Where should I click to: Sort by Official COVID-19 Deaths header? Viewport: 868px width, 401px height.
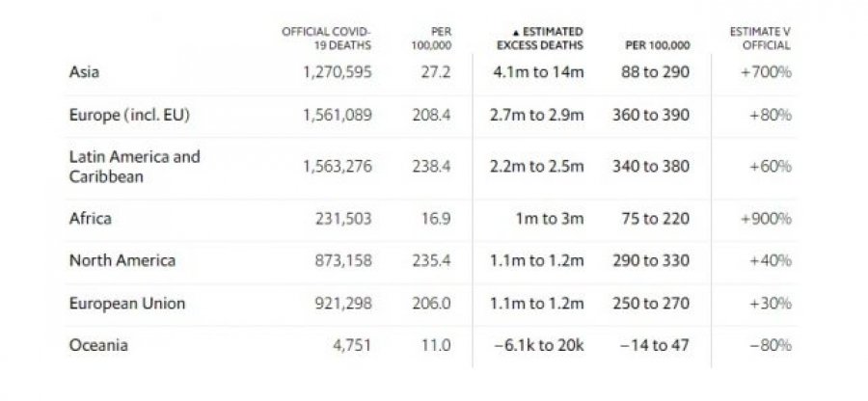pyautogui.click(x=326, y=39)
